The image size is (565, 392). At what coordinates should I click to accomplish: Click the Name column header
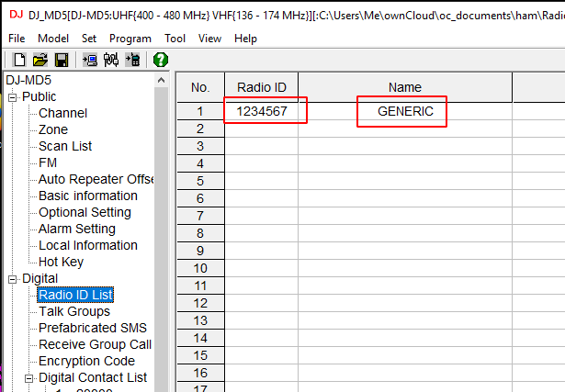tap(405, 87)
